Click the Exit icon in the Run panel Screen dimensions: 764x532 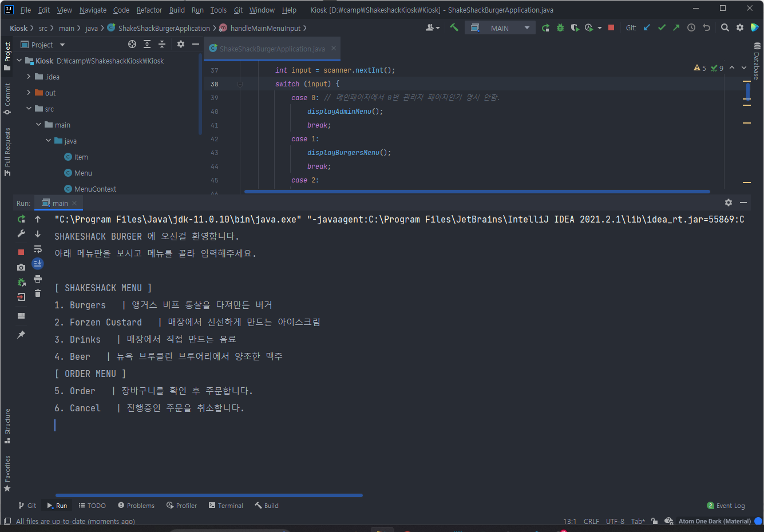(x=21, y=297)
